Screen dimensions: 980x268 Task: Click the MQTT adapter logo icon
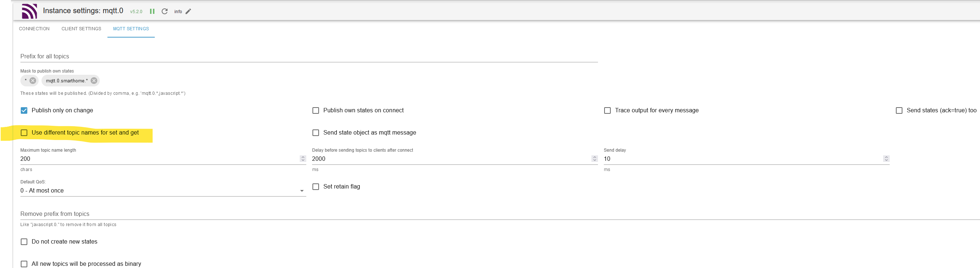(29, 11)
